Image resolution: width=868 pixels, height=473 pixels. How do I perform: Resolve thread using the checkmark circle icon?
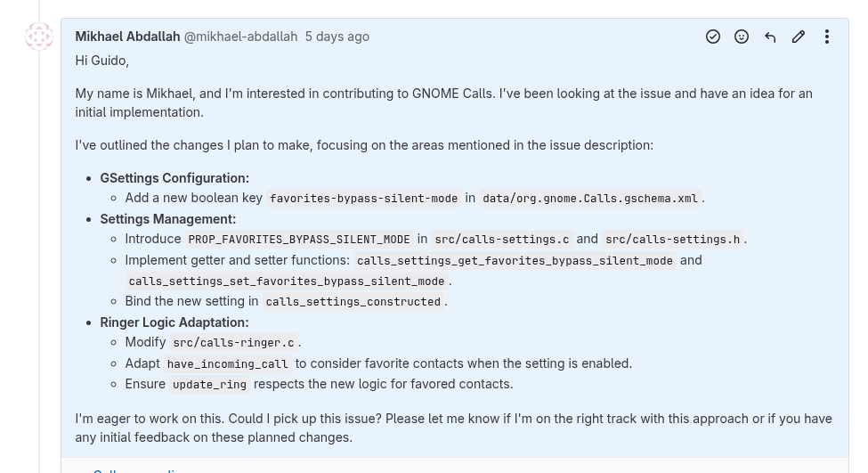(713, 37)
